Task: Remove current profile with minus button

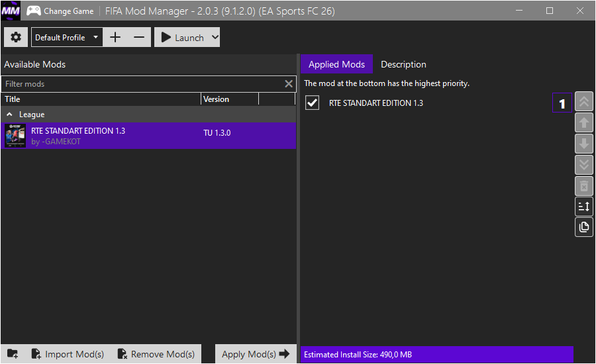Action: [x=139, y=38]
